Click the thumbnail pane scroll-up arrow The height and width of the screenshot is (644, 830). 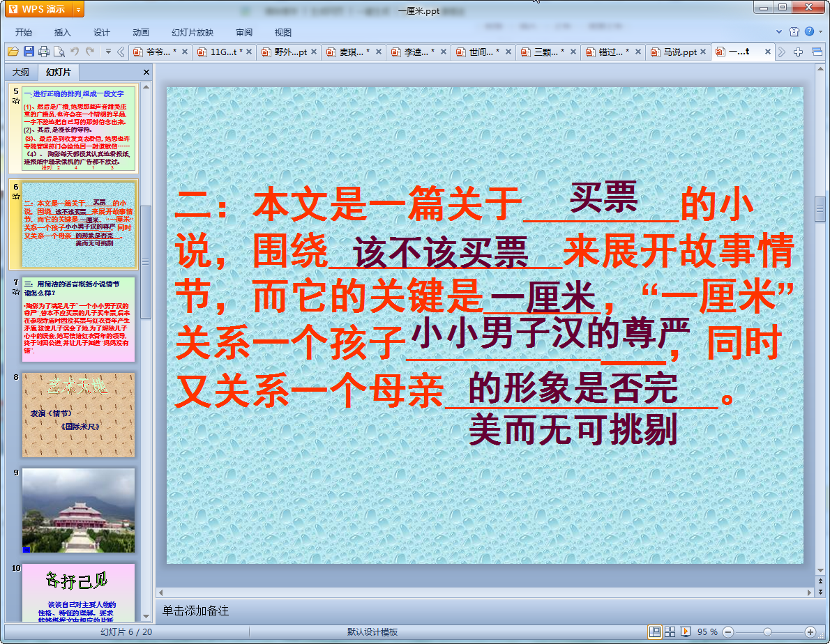coord(146,86)
